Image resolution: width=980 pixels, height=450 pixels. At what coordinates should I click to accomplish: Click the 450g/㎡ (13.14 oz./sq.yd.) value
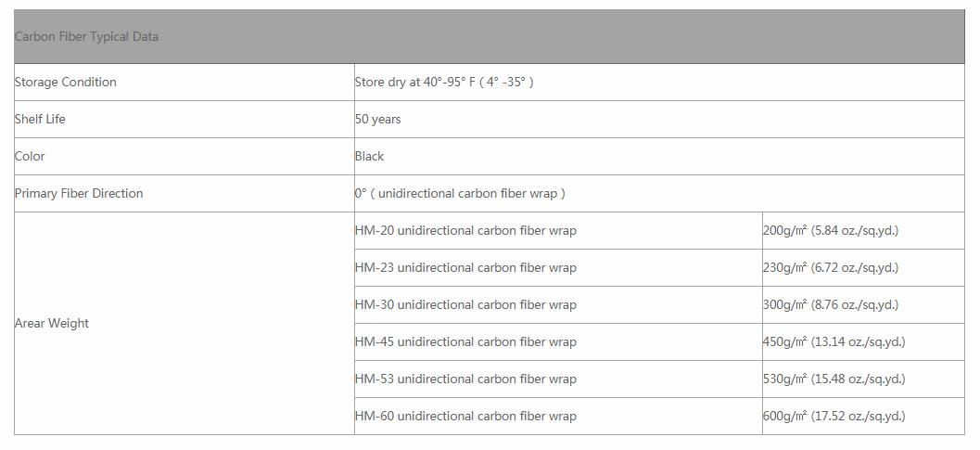click(834, 342)
